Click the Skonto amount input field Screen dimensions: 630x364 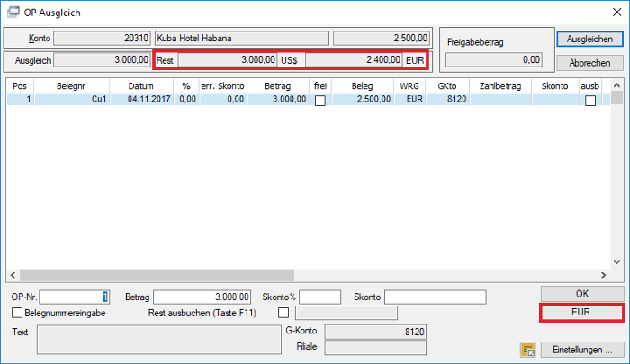pos(435,297)
